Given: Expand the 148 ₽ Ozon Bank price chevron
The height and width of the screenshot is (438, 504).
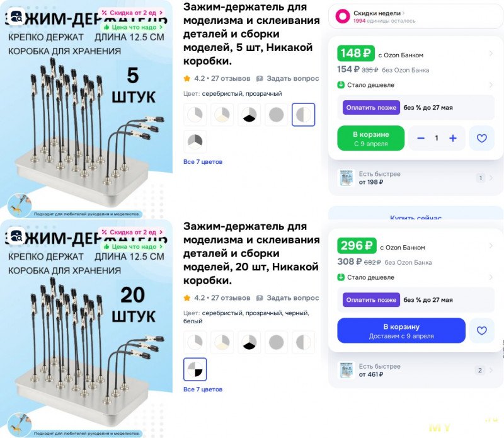Looking at the screenshot, I should (x=491, y=54).
